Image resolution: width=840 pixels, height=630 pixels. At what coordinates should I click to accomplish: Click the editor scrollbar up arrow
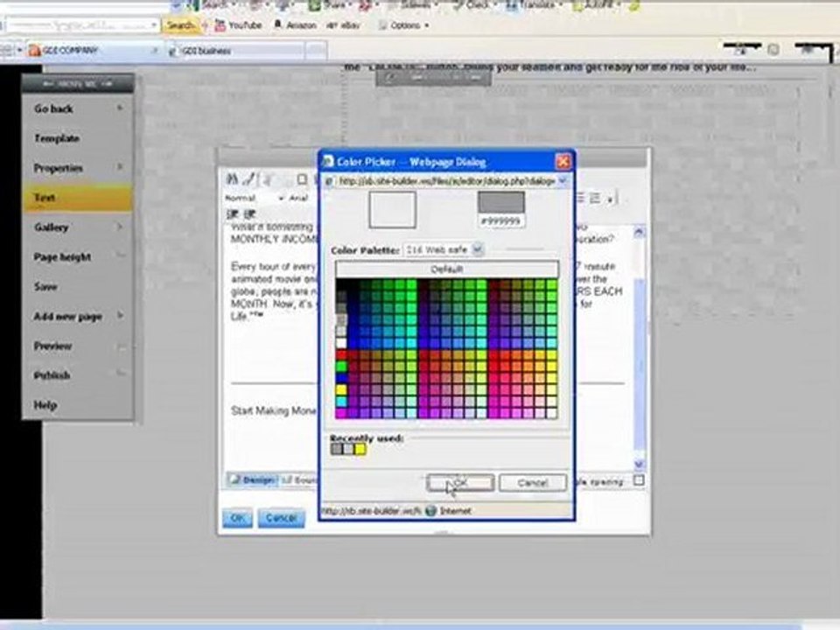(x=639, y=232)
